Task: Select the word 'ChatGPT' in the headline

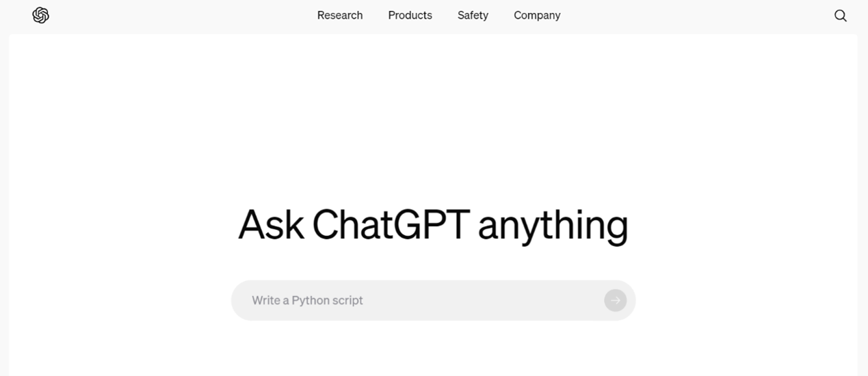Action: [391, 224]
